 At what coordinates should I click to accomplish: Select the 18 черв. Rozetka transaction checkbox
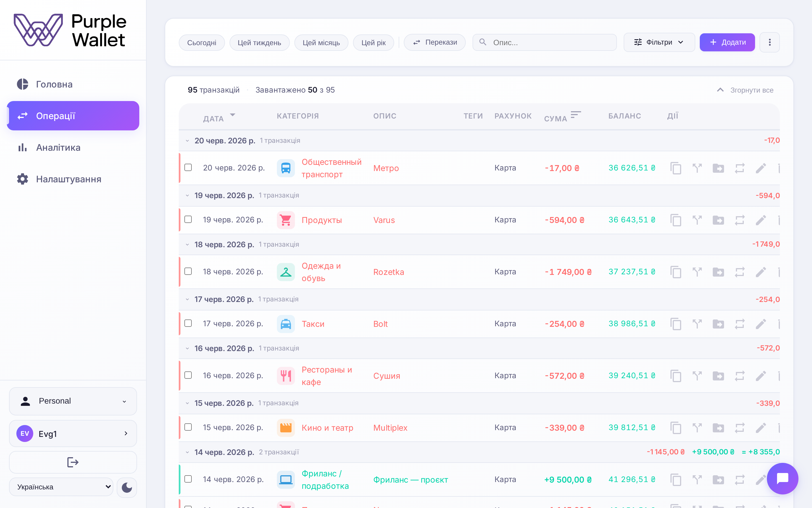(x=188, y=271)
